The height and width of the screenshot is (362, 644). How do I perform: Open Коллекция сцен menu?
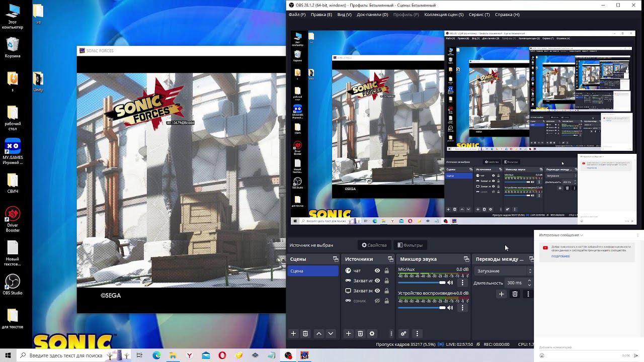pyautogui.click(x=444, y=15)
